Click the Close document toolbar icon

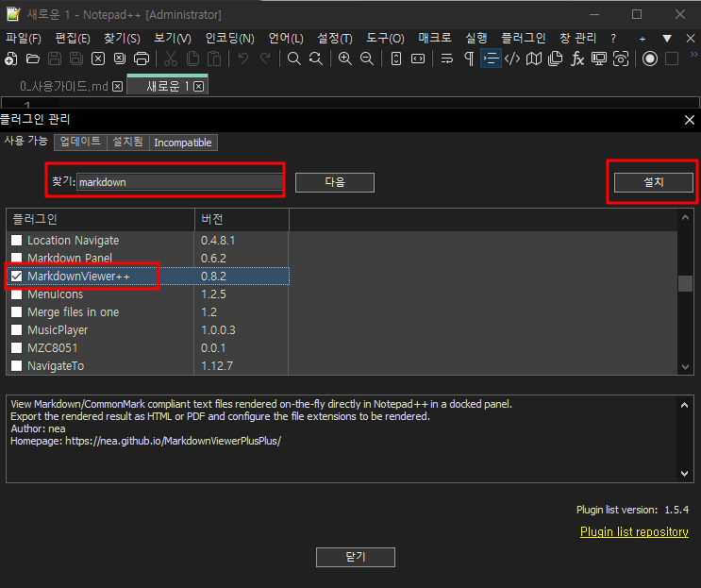click(98, 59)
